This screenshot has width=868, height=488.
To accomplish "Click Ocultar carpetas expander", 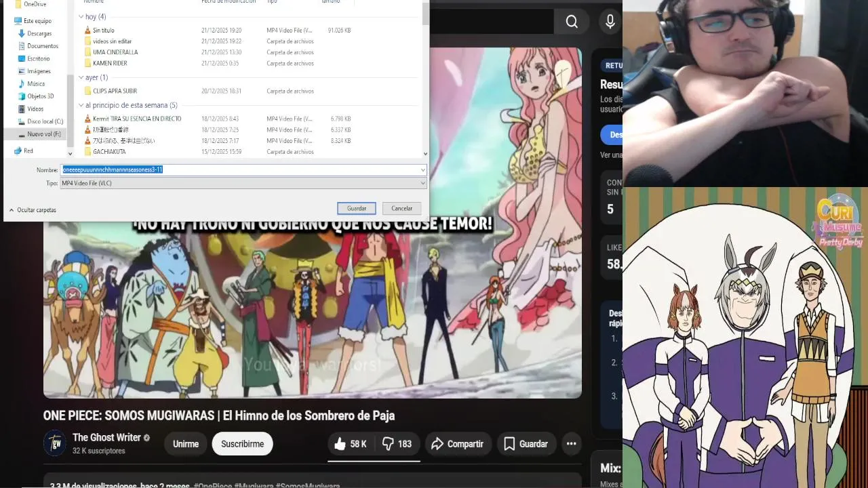I will [x=33, y=210].
